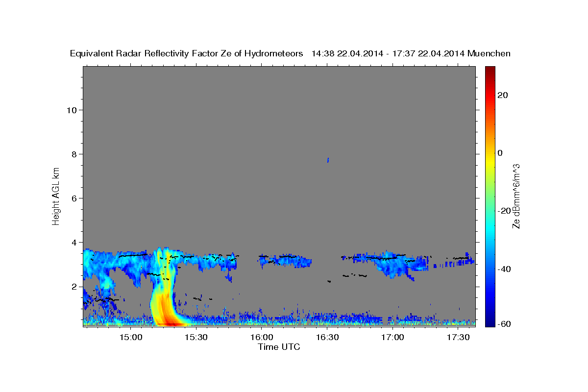Click the height tick label 6
This screenshot has width=588, height=392.
tap(75, 198)
